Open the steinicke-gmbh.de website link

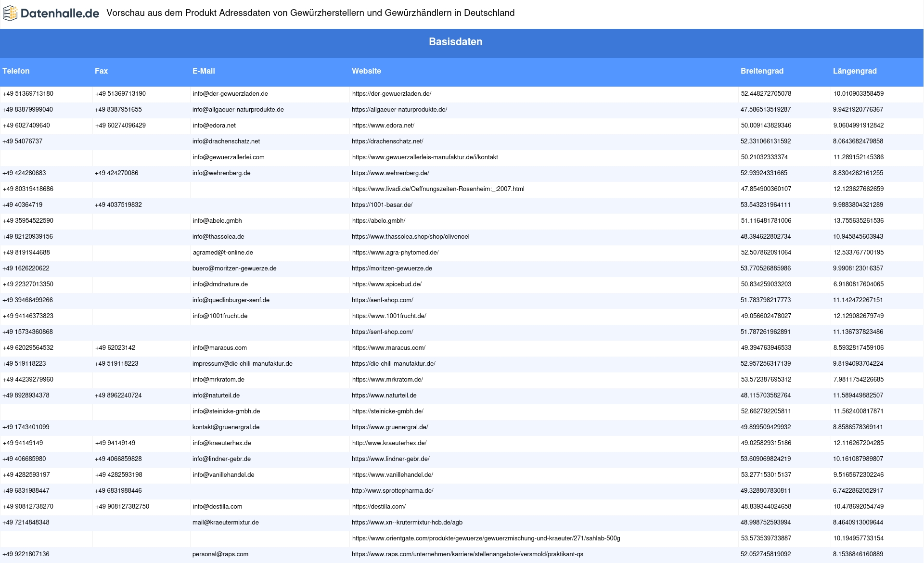coord(388,411)
